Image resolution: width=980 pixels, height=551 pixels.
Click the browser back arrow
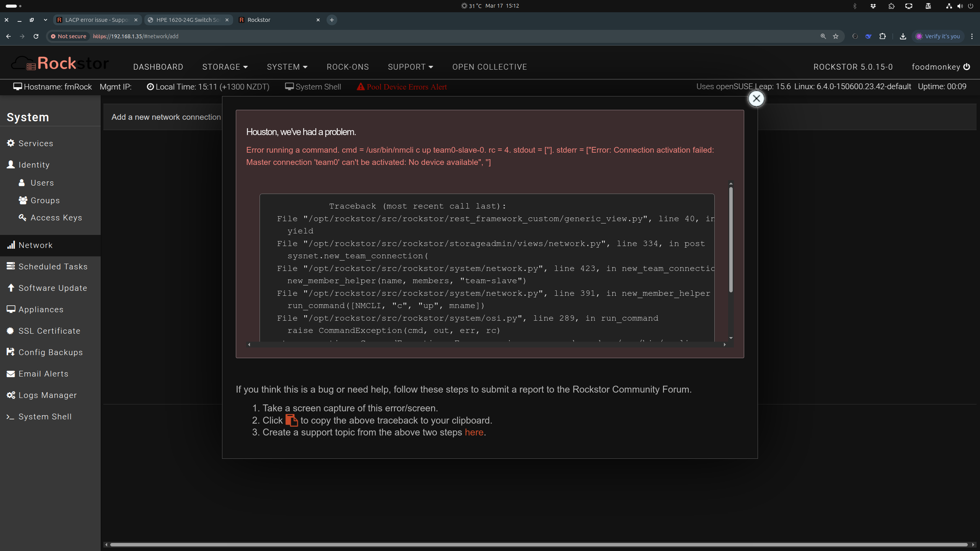[8, 36]
